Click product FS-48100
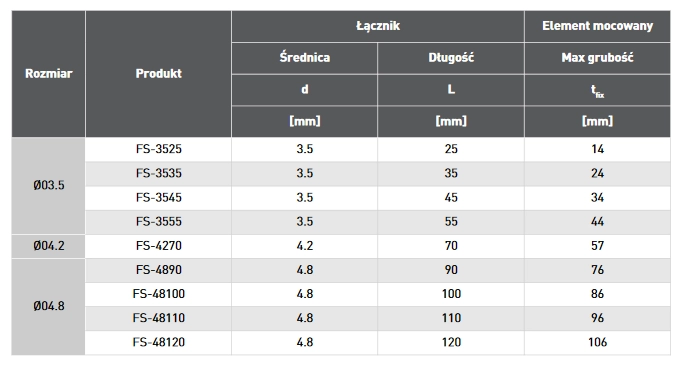Viewport: 682px width, 373px height. 158,294
